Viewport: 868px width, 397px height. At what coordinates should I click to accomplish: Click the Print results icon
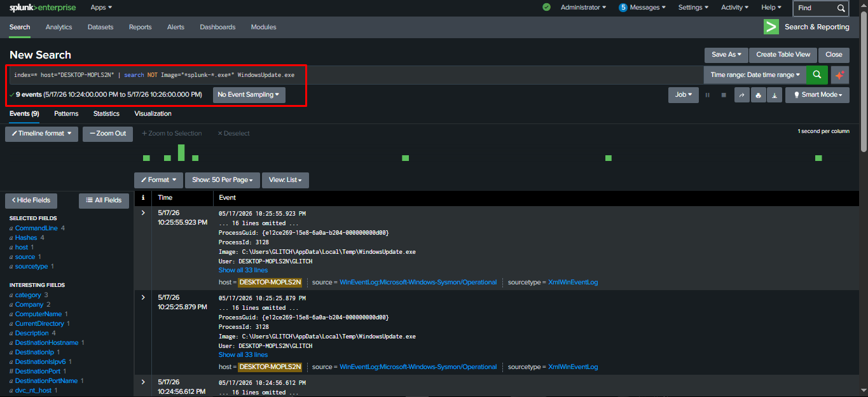(x=757, y=95)
